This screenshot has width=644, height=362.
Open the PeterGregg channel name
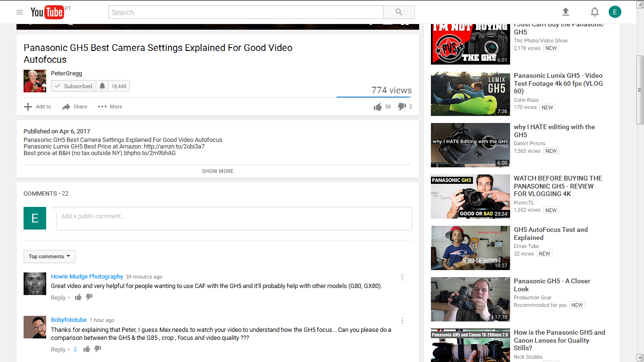[x=66, y=74]
